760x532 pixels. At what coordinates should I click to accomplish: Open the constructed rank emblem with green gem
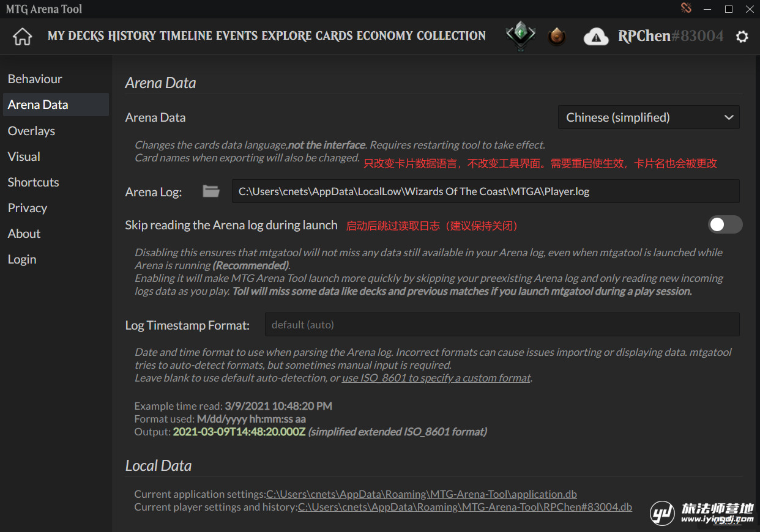(521, 36)
